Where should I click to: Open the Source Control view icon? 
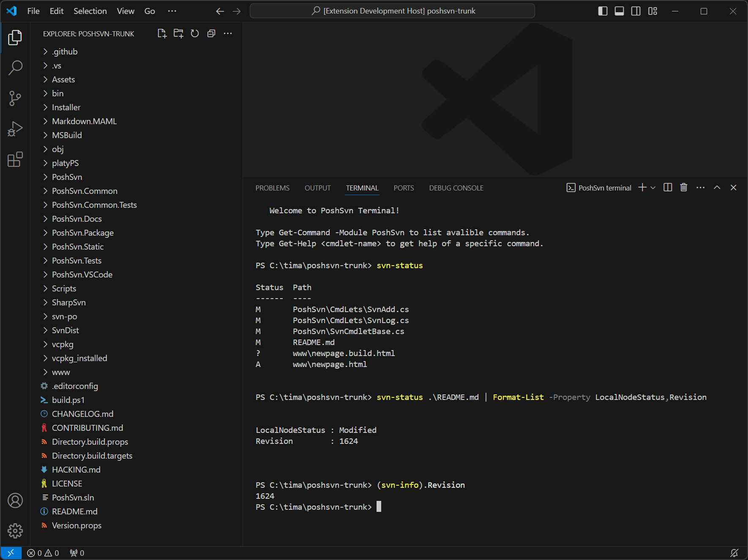15,98
